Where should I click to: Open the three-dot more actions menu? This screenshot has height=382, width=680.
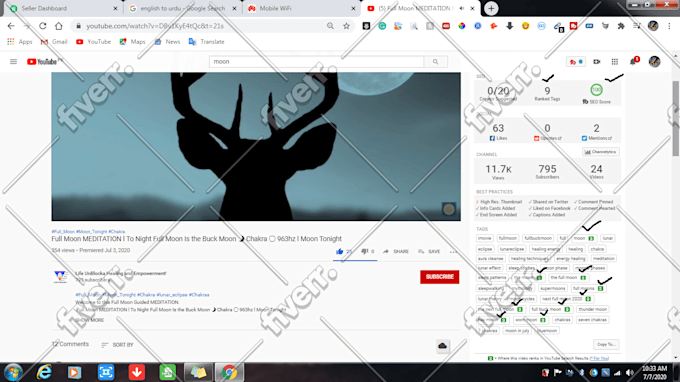click(x=453, y=251)
